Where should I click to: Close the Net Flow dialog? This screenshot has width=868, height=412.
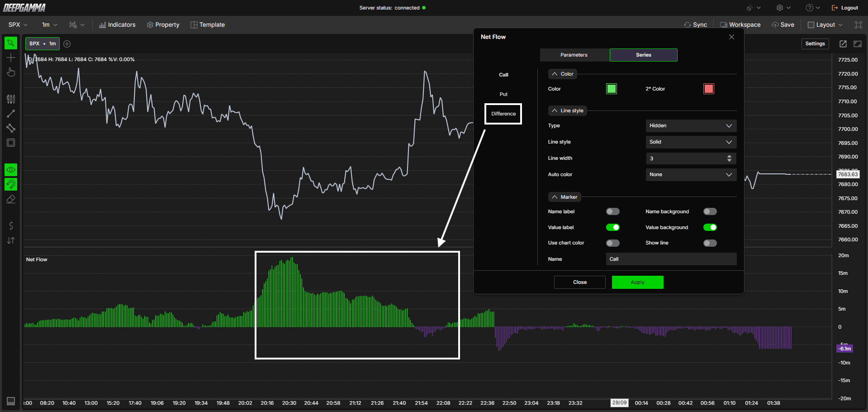[731, 37]
